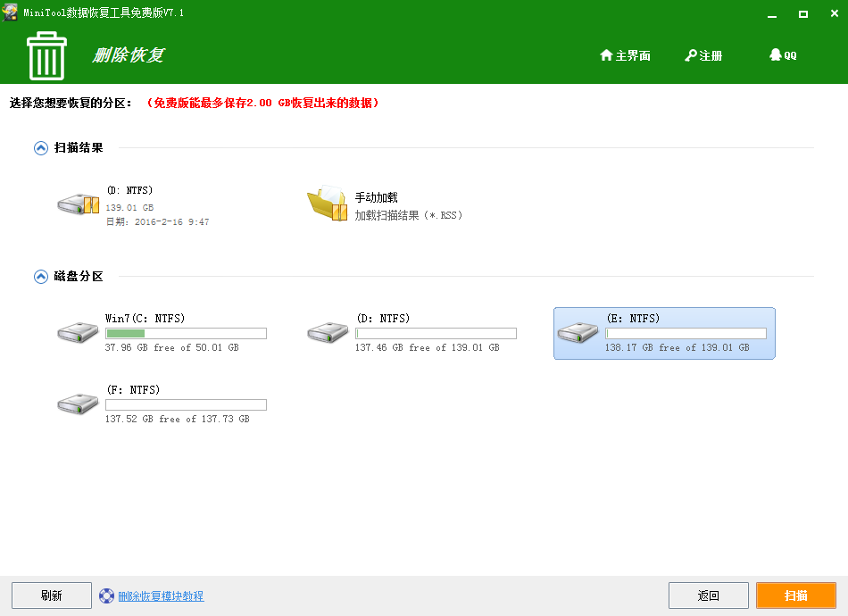Collapse the 扫描结果 section

40,148
